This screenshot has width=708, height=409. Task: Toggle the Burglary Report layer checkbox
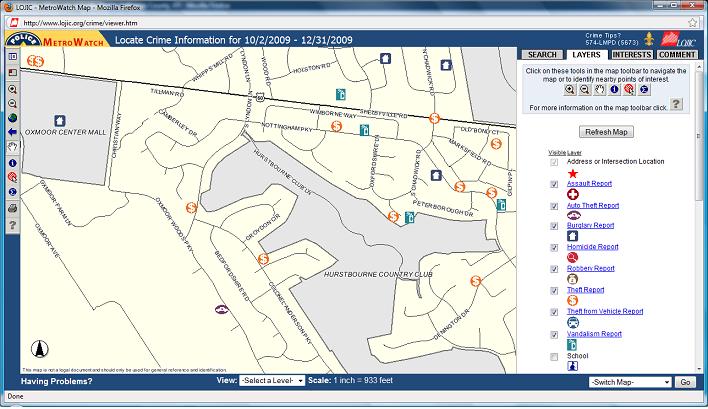point(555,226)
